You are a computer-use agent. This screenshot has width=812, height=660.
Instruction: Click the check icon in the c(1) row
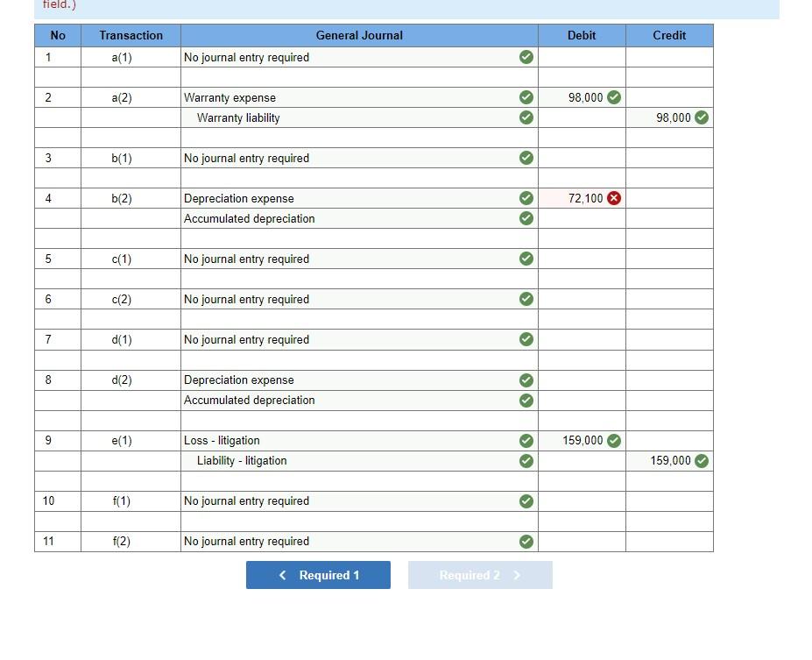[x=526, y=259]
